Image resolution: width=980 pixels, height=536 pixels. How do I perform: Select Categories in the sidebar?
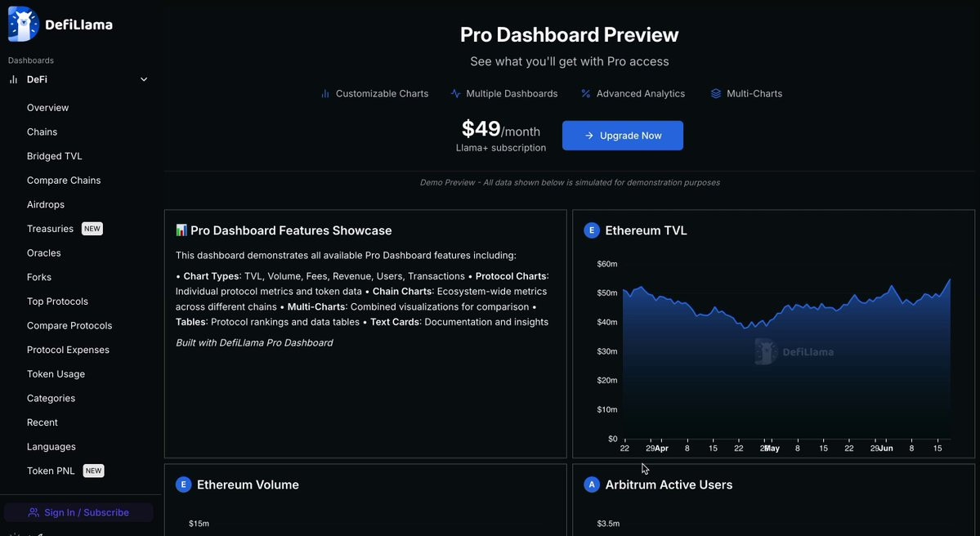pyautogui.click(x=51, y=399)
